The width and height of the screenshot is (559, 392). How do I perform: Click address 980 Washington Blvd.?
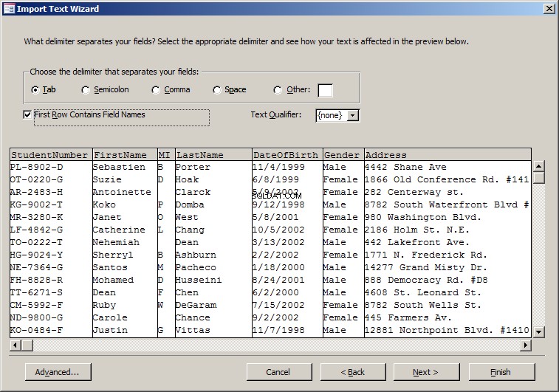[423, 217]
